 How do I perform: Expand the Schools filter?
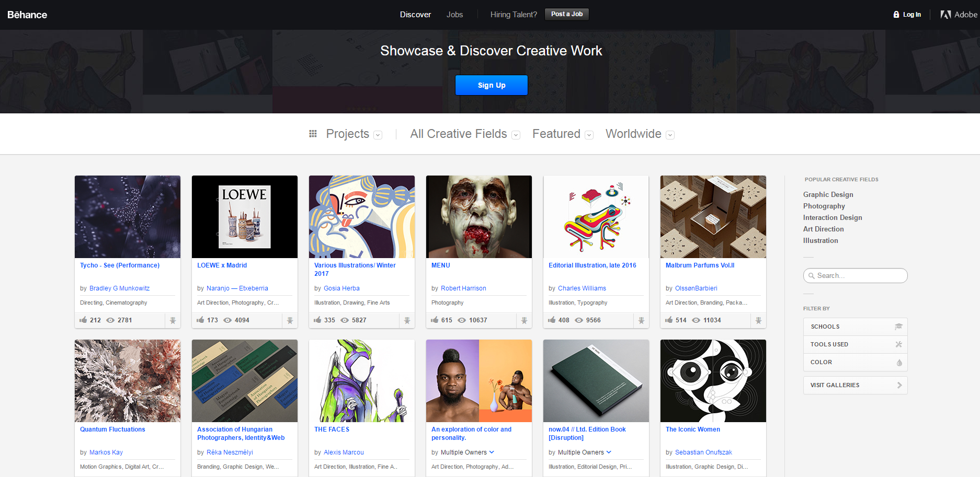click(856, 327)
